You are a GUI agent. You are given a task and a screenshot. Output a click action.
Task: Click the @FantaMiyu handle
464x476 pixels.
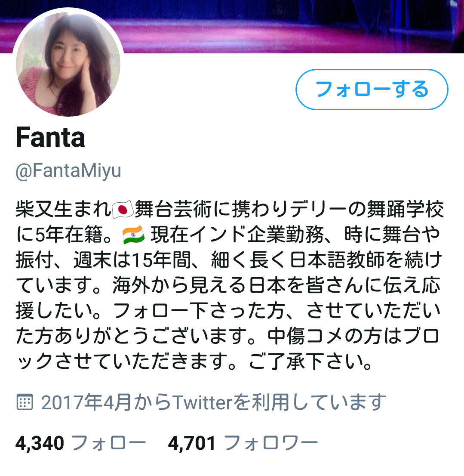coord(68,170)
